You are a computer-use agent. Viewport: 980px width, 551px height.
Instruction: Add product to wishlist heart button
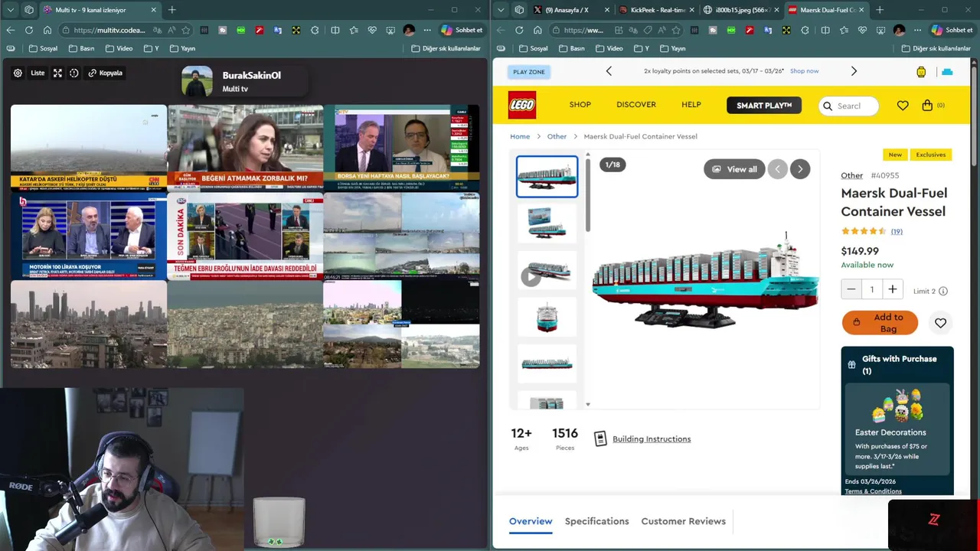(940, 323)
